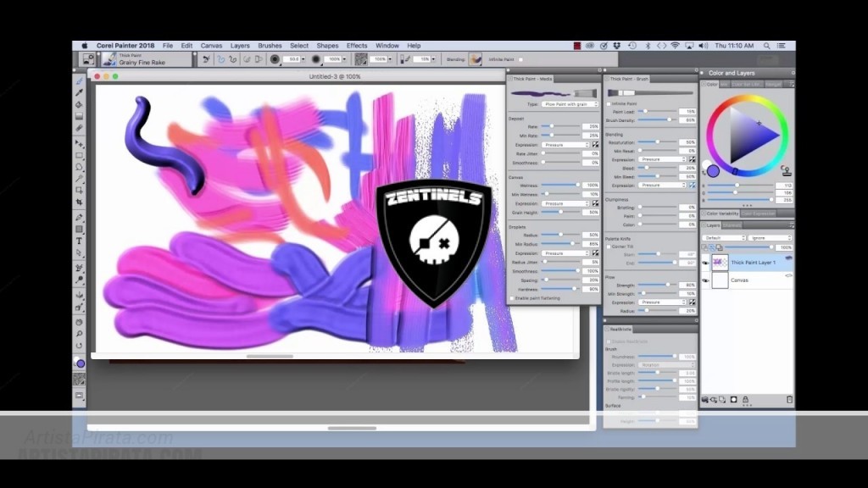Image resolution: width=868 pixels, height=488 pixels.
Task: Click the brush size value field
Action: pyautogui.click(x=292, y=59)
